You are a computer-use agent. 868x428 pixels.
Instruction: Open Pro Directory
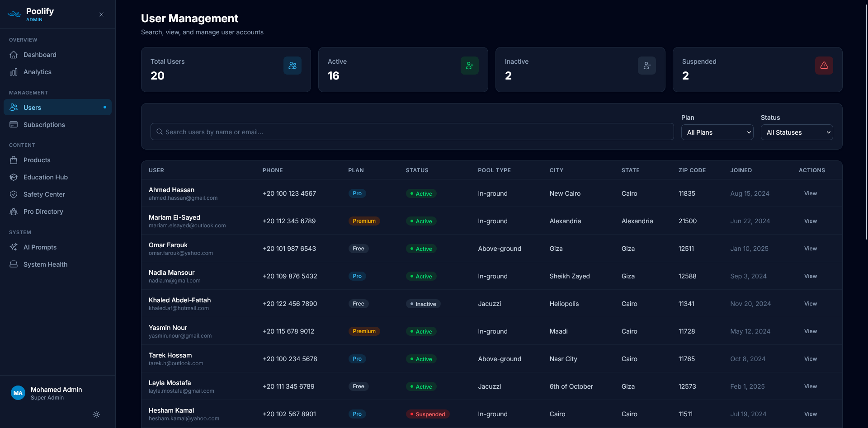[x=57, y=212]
